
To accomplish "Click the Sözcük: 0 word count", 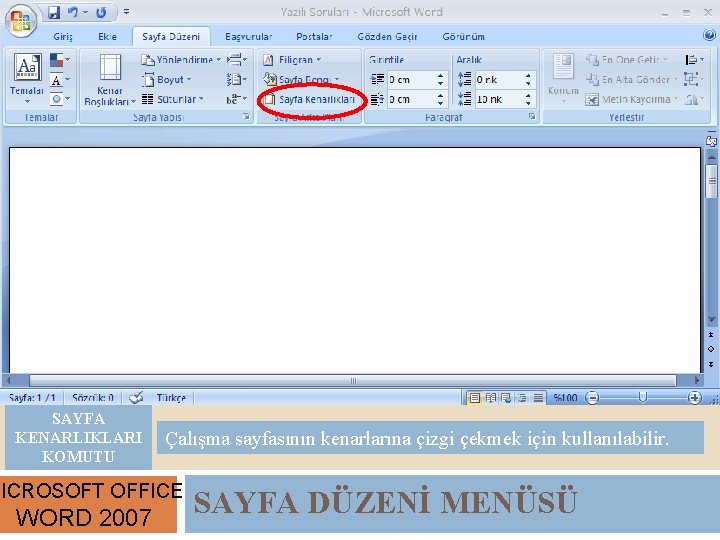I will [x=93, y=398].
